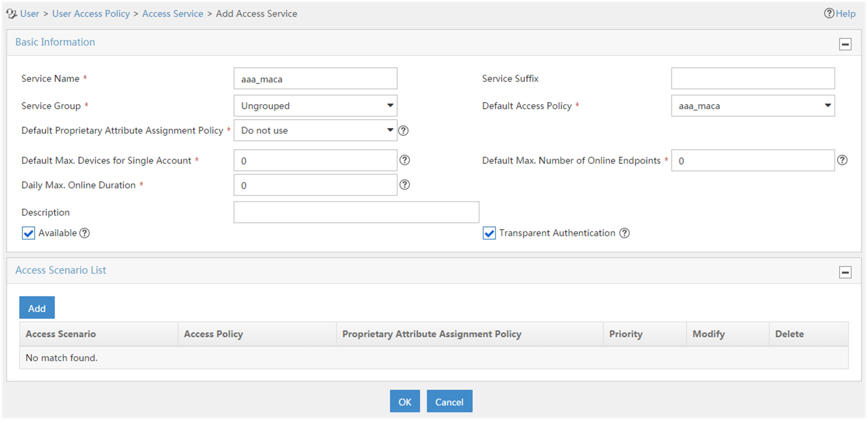Viewport: 868px width, 421px height.
Task: Open Default Proprietary Attribute Assignment Policy dropdown
Action: click(315, 130)
